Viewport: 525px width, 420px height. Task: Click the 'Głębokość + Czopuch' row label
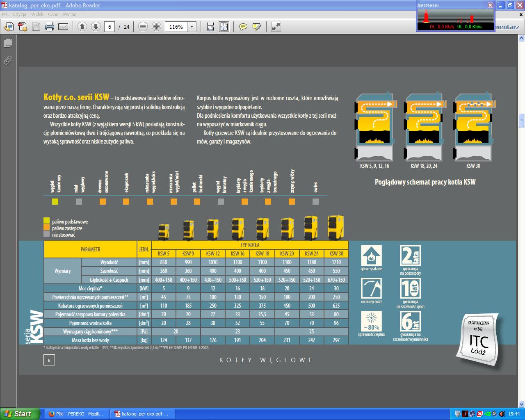pyautogui.click(x=109, y=280)
